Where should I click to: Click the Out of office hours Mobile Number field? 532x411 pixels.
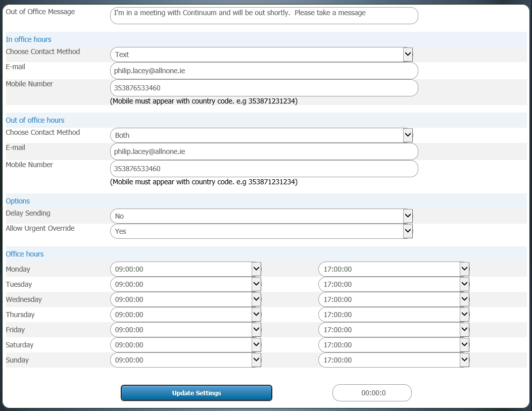264,169
